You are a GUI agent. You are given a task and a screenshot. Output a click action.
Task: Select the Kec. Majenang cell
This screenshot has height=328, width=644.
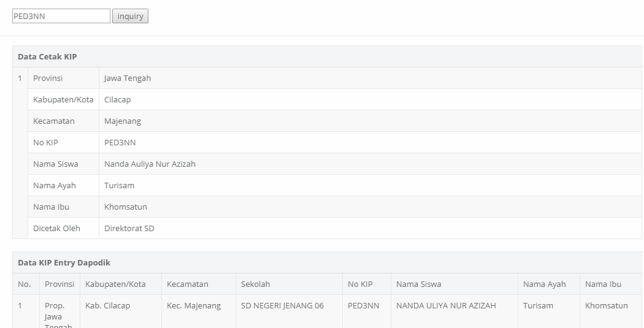tap(193, 305)
